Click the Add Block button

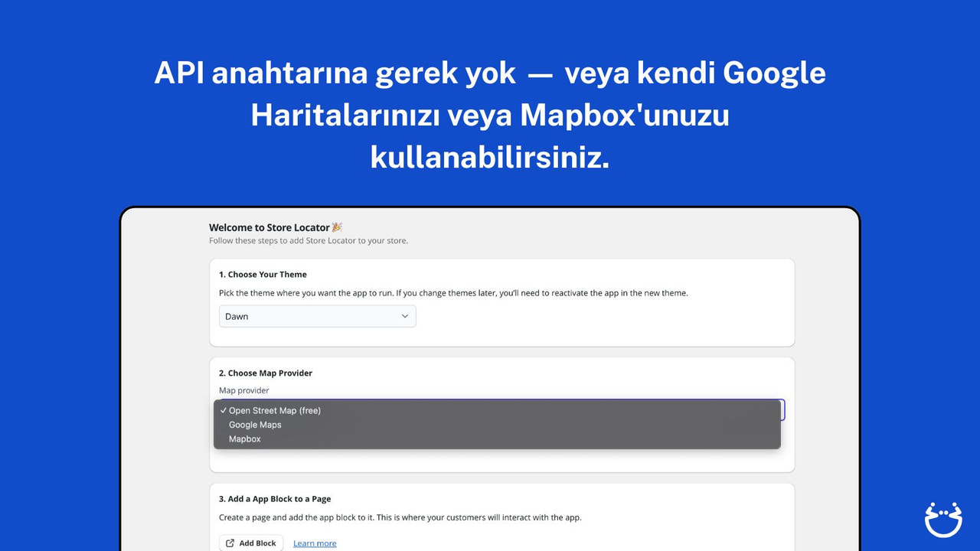click(251, 543)
